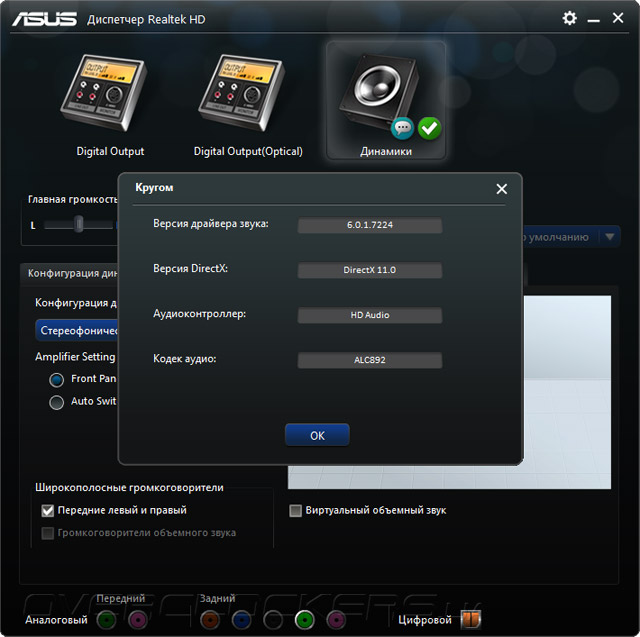Click the Главная громкость label

(x=72, y=200)
